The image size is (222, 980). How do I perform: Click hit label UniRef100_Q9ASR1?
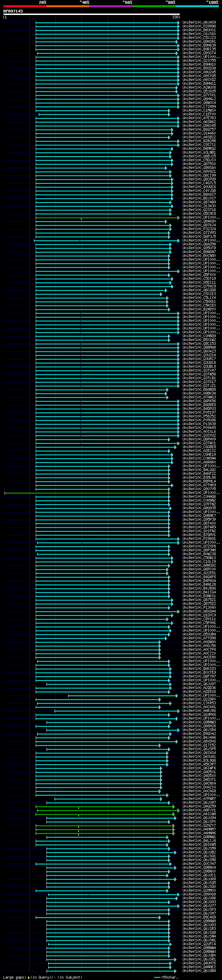tap(199, 41)
